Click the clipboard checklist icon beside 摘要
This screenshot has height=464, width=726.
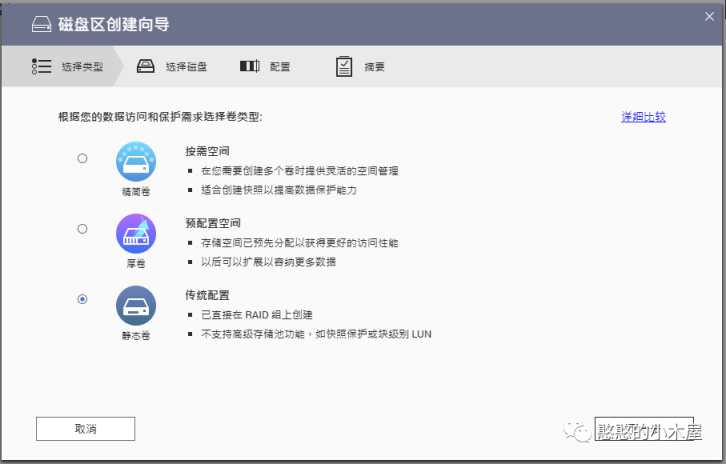coord(344,67)
